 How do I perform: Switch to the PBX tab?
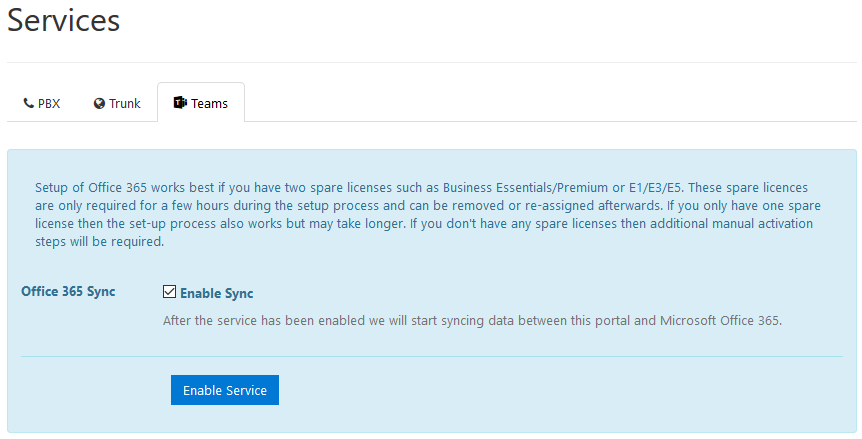(42, 103)
